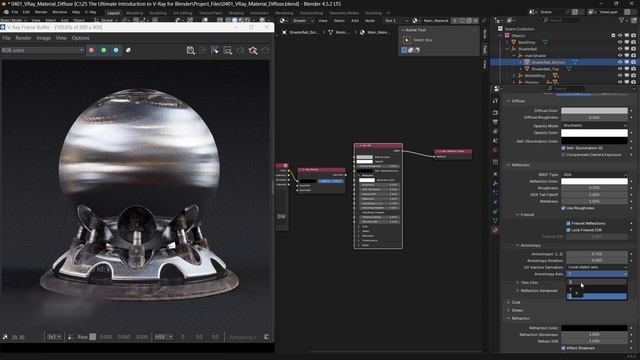Open the Tool properties tab icon
640x360 pixels.
coord(495,100)
